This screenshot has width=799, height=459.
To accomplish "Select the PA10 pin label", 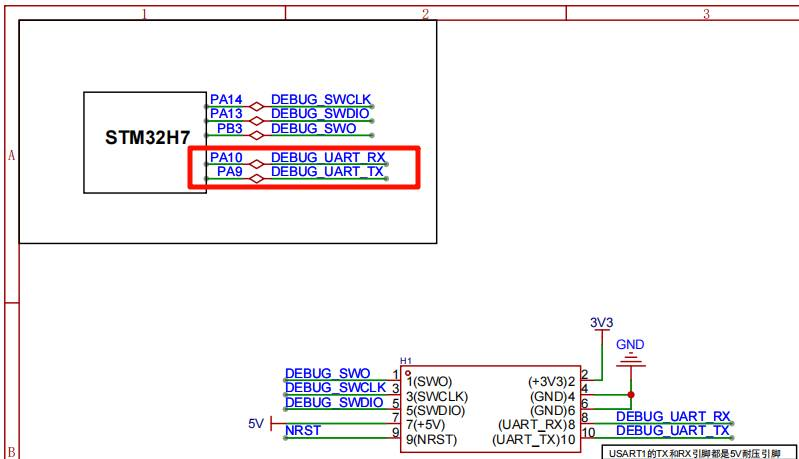I will [x=226, y=157].
